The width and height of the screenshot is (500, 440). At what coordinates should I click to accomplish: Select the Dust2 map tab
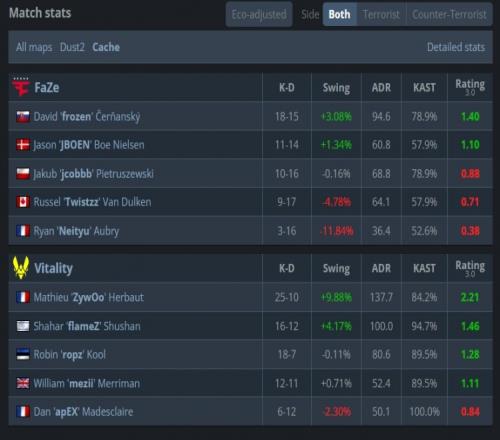tap(72, 47)
